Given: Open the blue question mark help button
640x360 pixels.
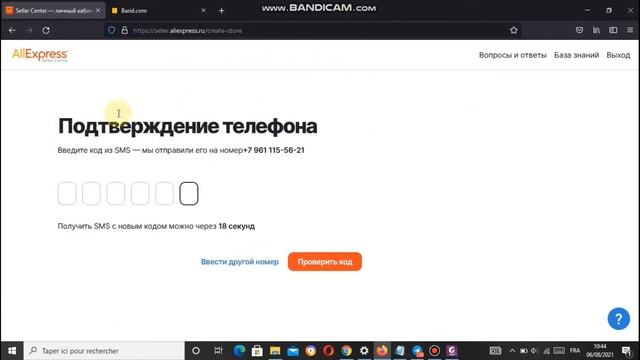Looking at the screenshot, I should [x=618, y=318].
